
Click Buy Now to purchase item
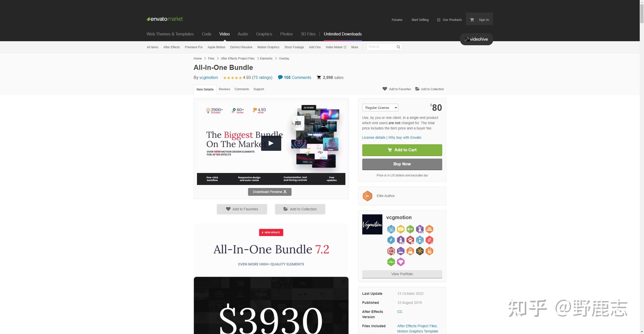click(402, 164)
